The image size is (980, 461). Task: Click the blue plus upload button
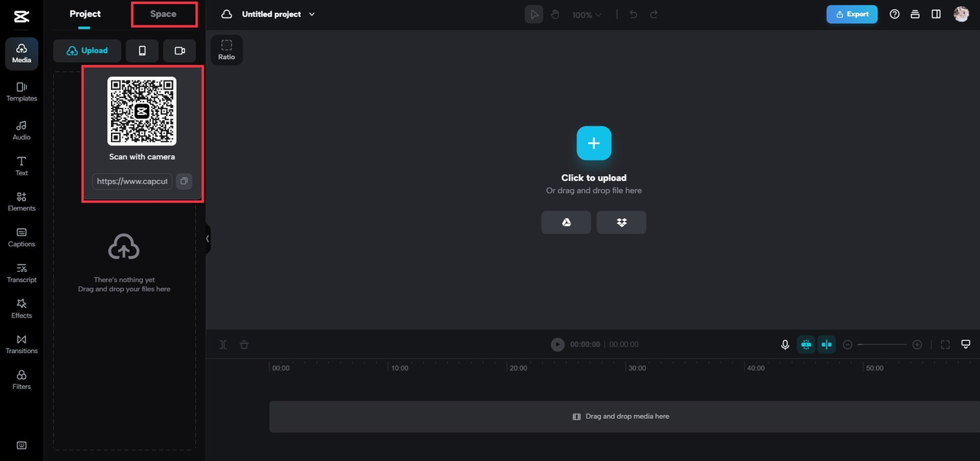click(594, 143)
